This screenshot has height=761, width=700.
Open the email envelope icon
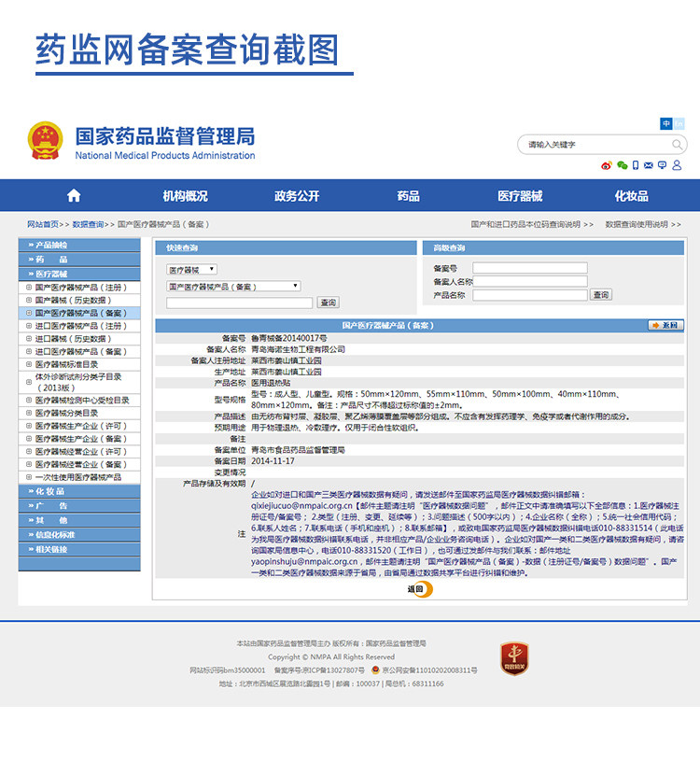pyautogui.click(x=648, y=165)
